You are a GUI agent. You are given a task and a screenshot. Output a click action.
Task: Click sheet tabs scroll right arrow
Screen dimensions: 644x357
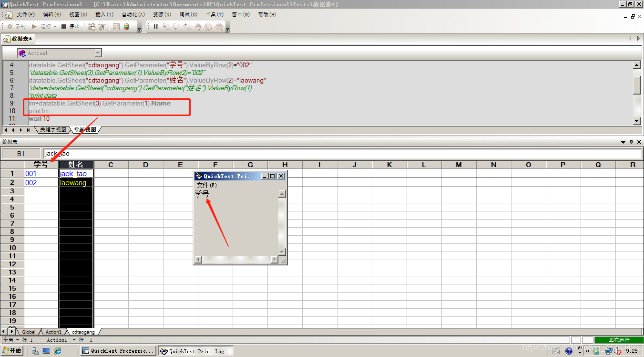click(11, 331)
